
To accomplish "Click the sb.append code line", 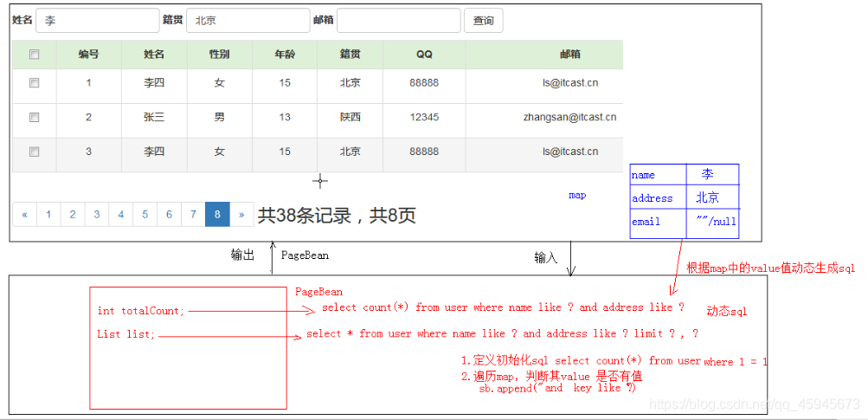I will 557,389.
